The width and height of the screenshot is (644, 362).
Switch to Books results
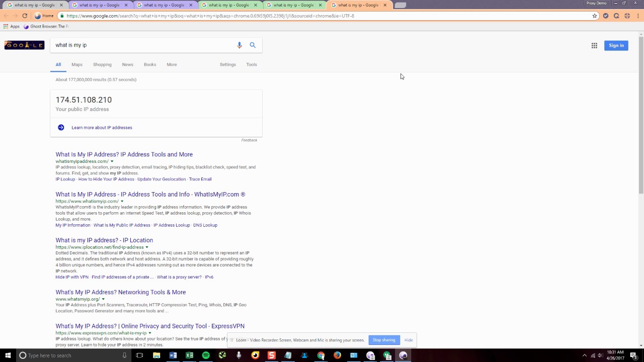point(150,64)
